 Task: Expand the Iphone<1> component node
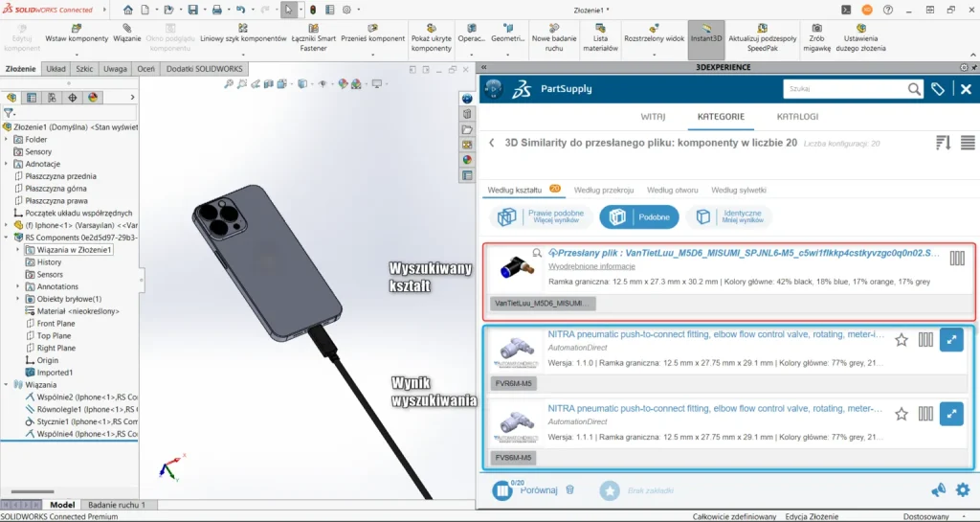tap(7, 225)
